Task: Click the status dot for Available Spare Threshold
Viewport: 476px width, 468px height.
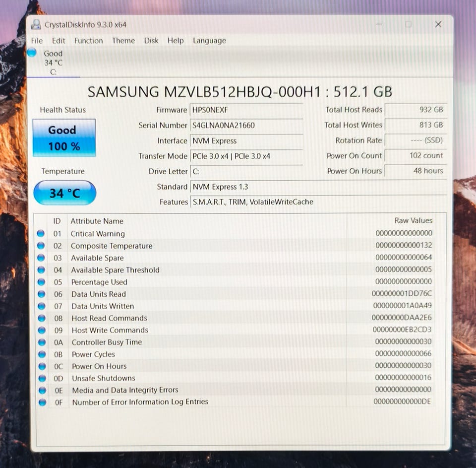Action: click(x=41, y=270)
